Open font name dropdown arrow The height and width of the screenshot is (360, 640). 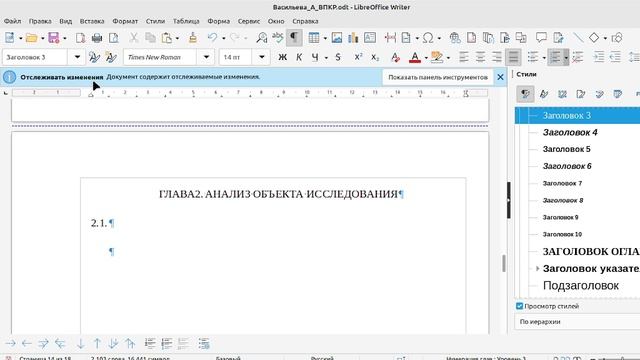(x=206, y=57)
